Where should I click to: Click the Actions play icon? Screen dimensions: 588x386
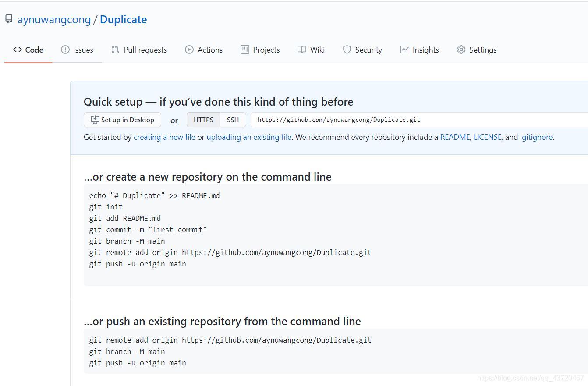pyautogui.click(x=189, y=50)
